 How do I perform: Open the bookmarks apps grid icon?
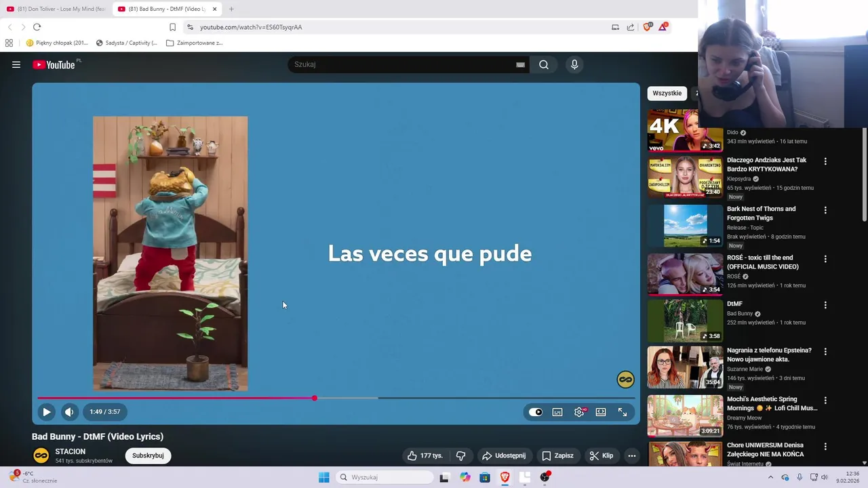(9, 43)
